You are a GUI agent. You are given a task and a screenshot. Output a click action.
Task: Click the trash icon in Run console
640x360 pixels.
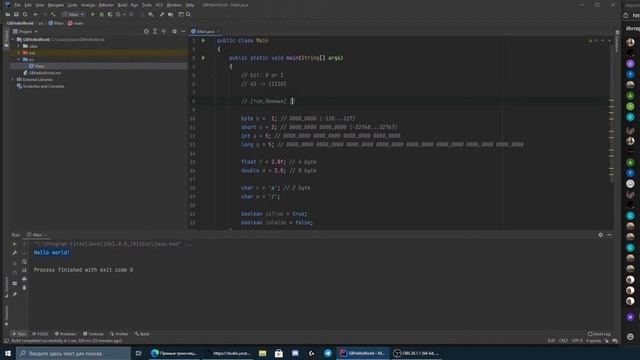[24, 288]
